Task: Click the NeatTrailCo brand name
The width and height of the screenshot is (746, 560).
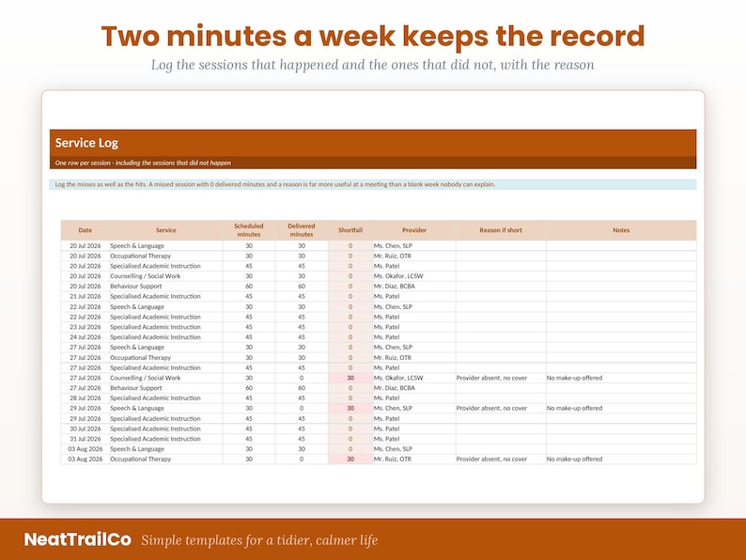Action: [78, 539]
